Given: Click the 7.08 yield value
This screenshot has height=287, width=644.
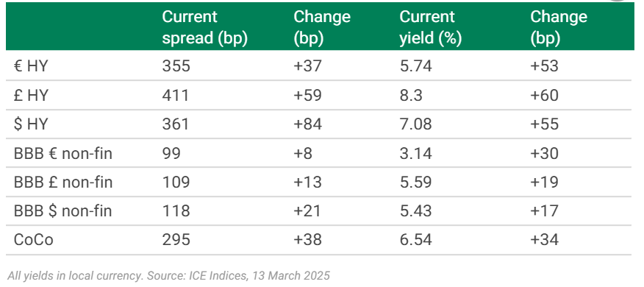Looking at the screenshot, I should pyautogui.click(x=415, y=124).
